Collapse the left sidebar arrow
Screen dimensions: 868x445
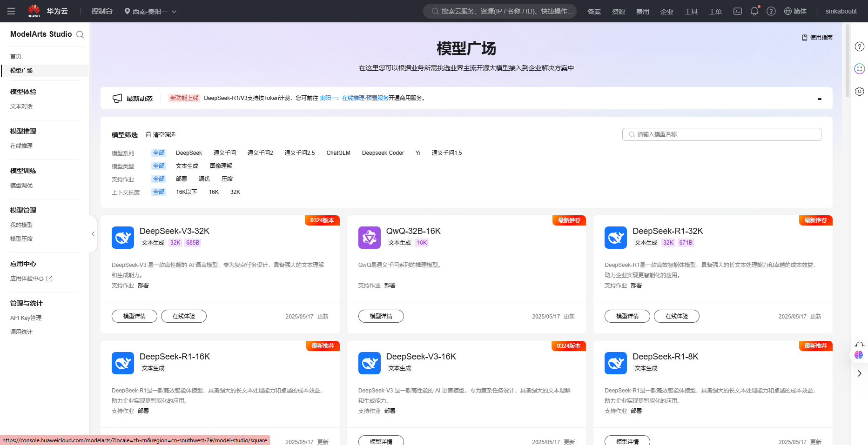(x=93, y=234)
